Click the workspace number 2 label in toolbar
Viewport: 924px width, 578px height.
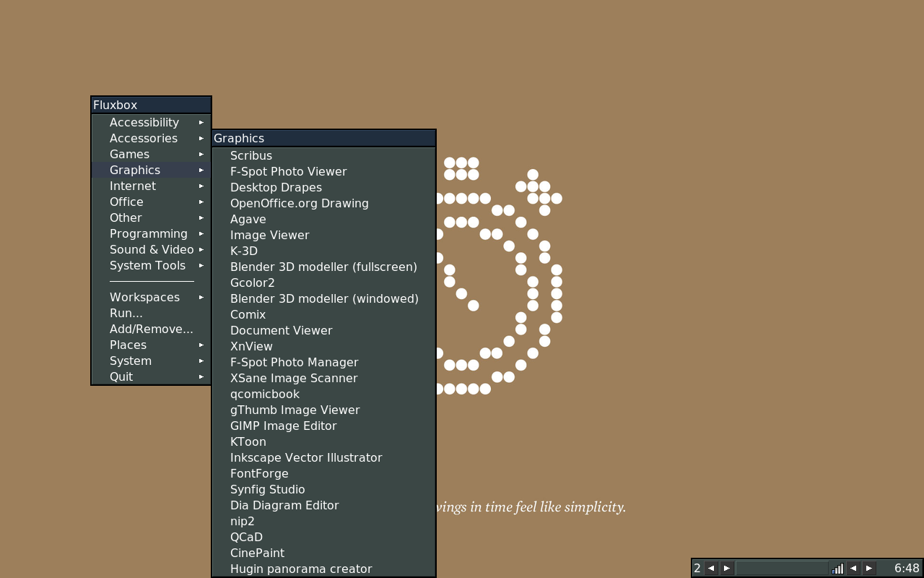697,568
